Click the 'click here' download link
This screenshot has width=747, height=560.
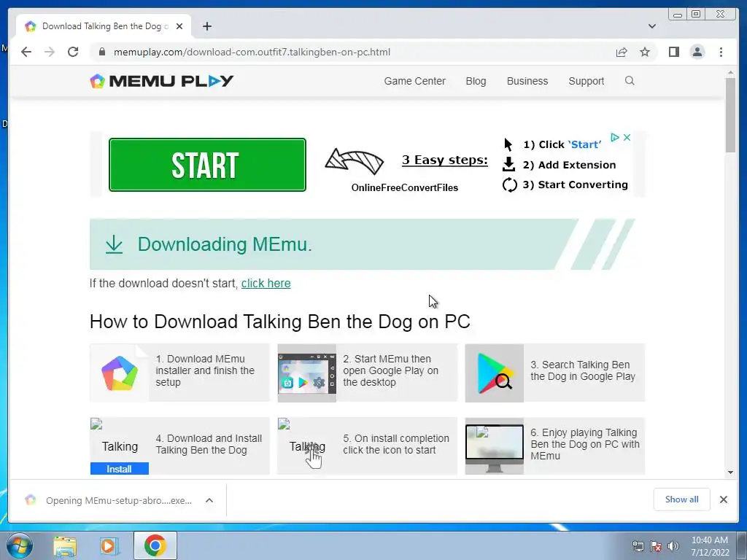(x=266, y=284)
